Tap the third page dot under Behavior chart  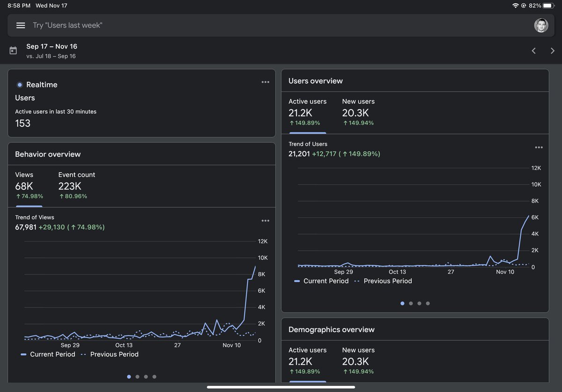click(x=146, y=377)
